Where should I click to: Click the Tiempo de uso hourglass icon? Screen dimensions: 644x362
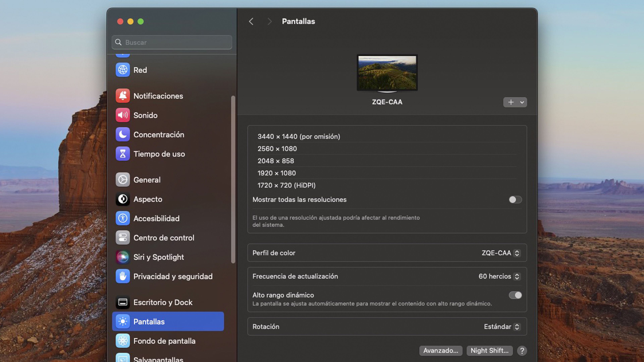(122, 154)
